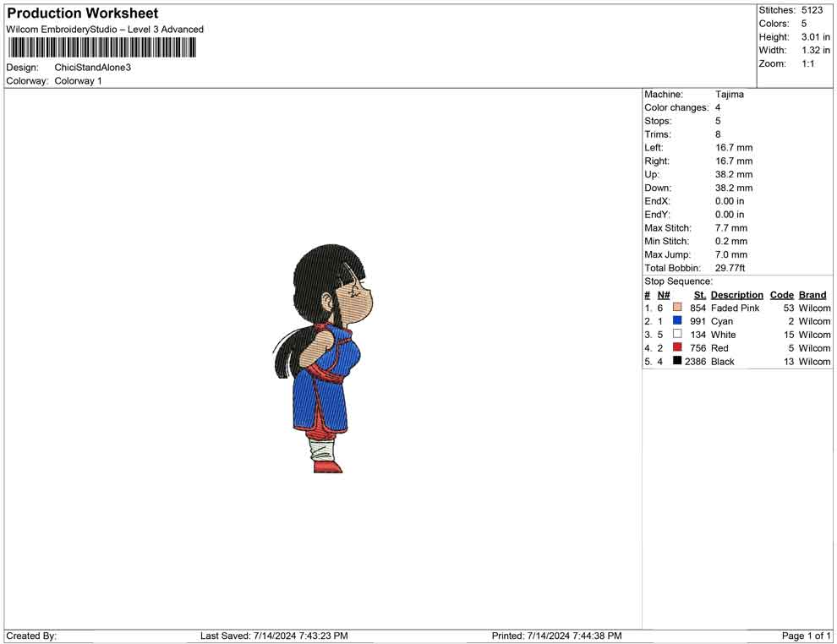
Task: Click the Stops value 5
Action: click(718, 121)
